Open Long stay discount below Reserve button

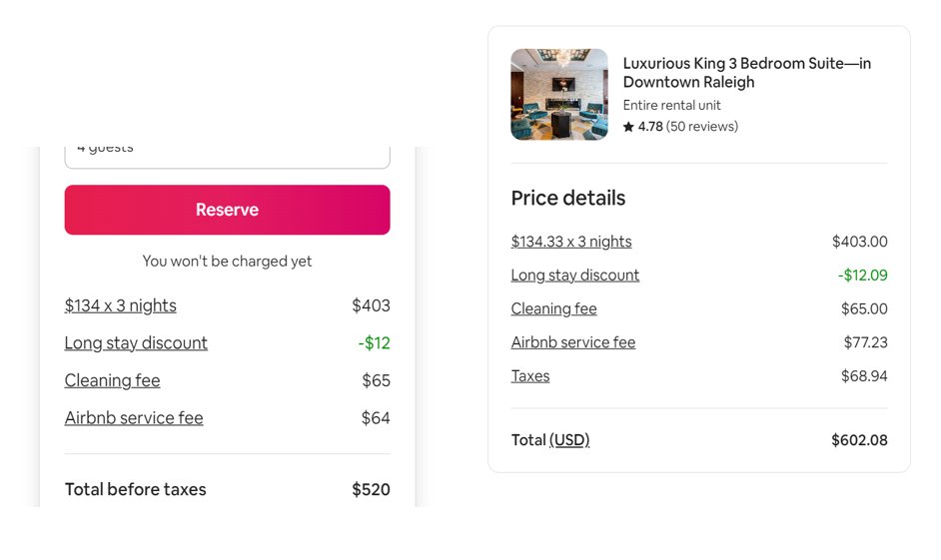[x=136, y=343]
